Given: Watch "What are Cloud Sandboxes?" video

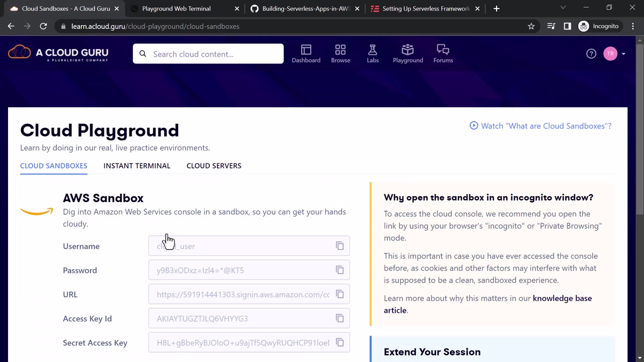Looking at the screenshot, I should point(540,126).
